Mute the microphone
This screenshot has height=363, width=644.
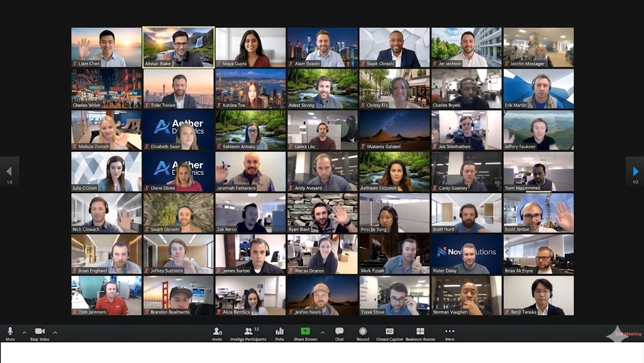click(10, 332)
